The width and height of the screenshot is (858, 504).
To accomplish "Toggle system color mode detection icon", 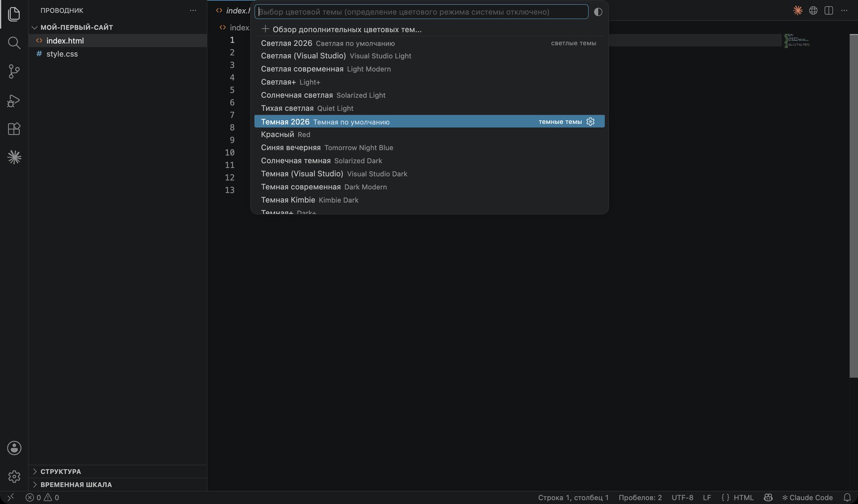I will pyautogui.click(x=598, y=12).
